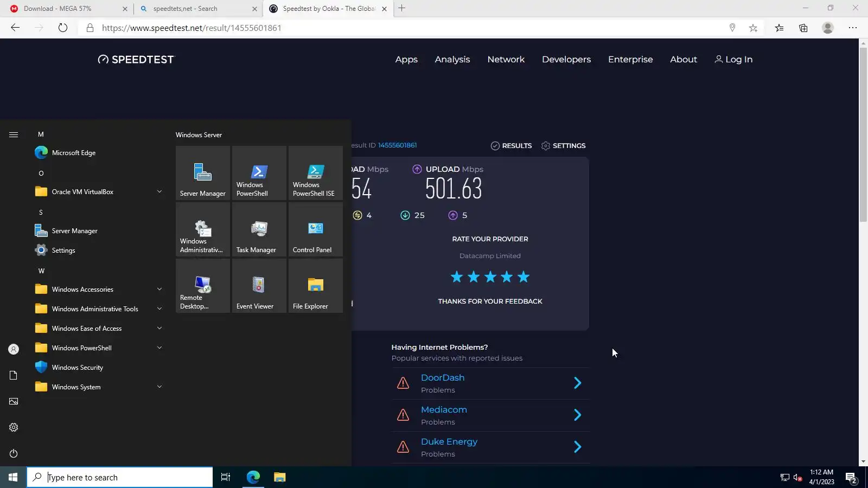
Task: Launch Windows PowerShell tile
Action: pyautogui.click(x=259, y=173)
